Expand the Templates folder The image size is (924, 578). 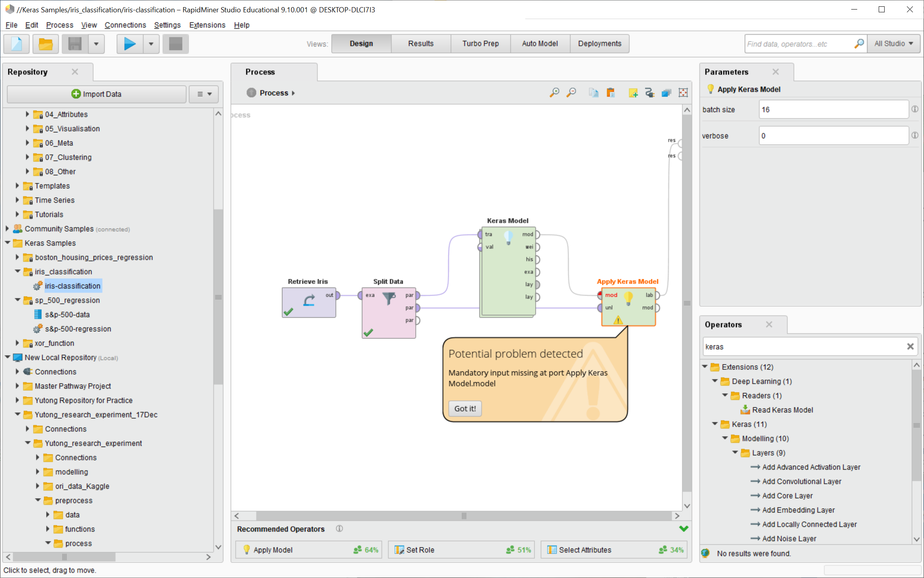(x=17, y=186)
